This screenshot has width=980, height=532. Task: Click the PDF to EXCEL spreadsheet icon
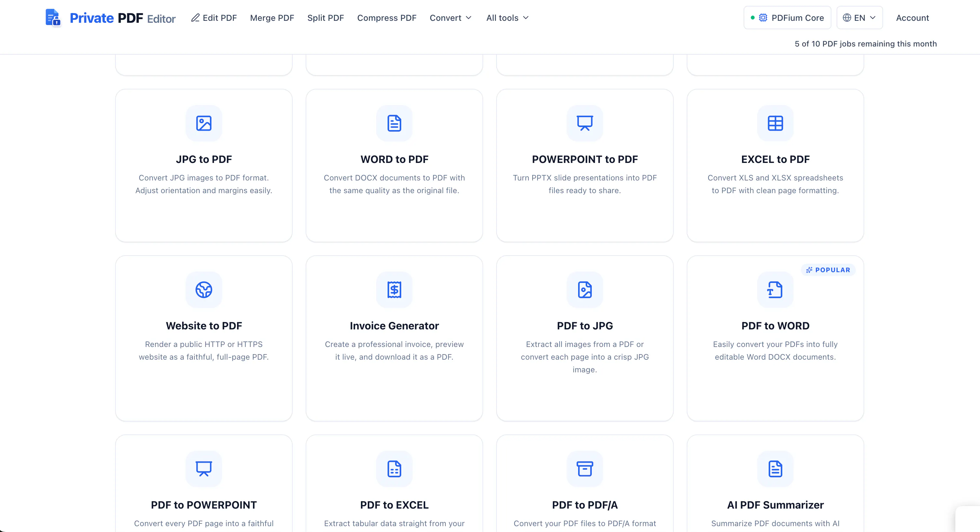click(394, 469)
